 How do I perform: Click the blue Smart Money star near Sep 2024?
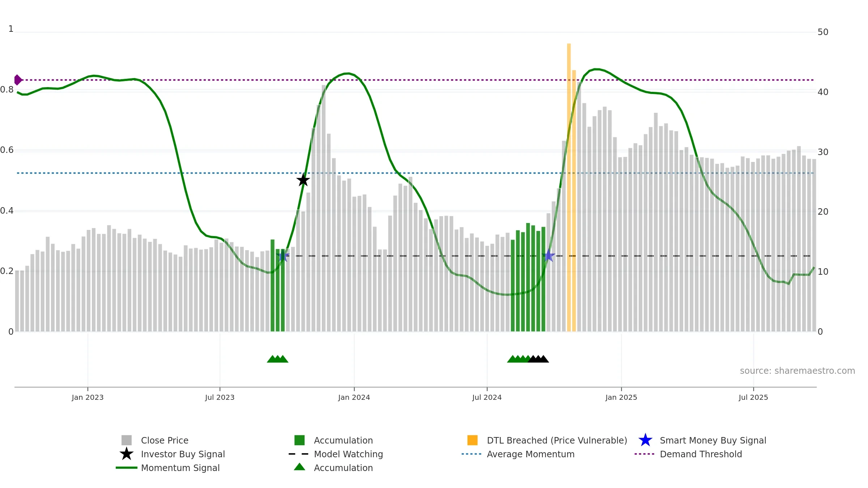548,256
